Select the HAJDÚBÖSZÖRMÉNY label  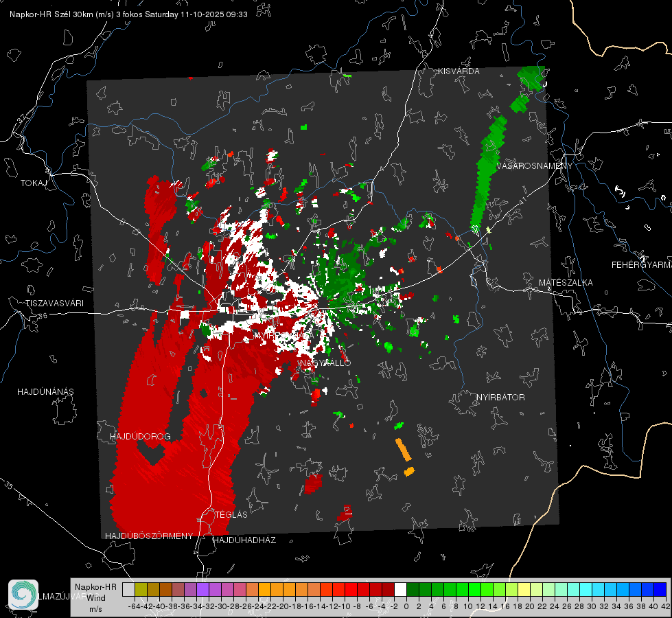(x=149, y=536)
